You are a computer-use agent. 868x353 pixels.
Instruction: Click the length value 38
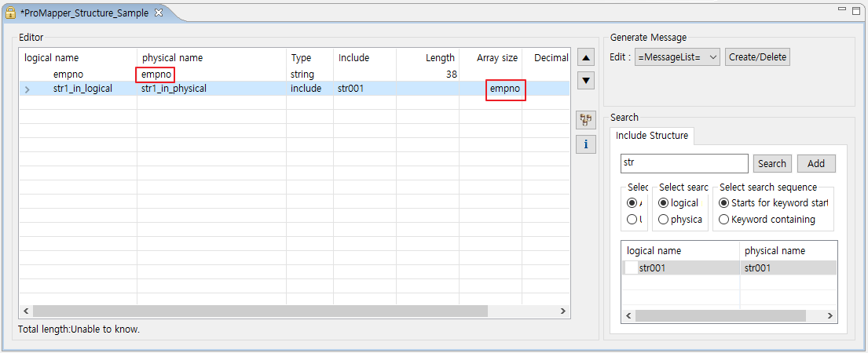pos(451,74)
